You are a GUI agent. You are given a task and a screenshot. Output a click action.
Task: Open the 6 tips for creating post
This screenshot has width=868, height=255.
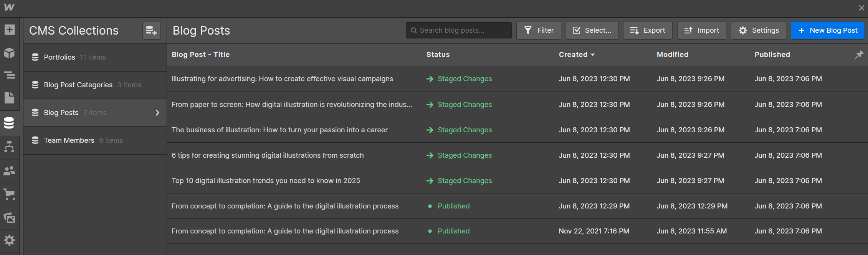click(x=268, y=155)
